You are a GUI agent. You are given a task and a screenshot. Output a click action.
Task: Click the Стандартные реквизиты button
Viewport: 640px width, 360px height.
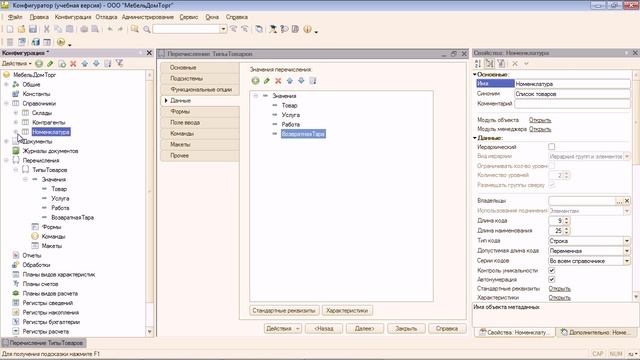(284, 311)
